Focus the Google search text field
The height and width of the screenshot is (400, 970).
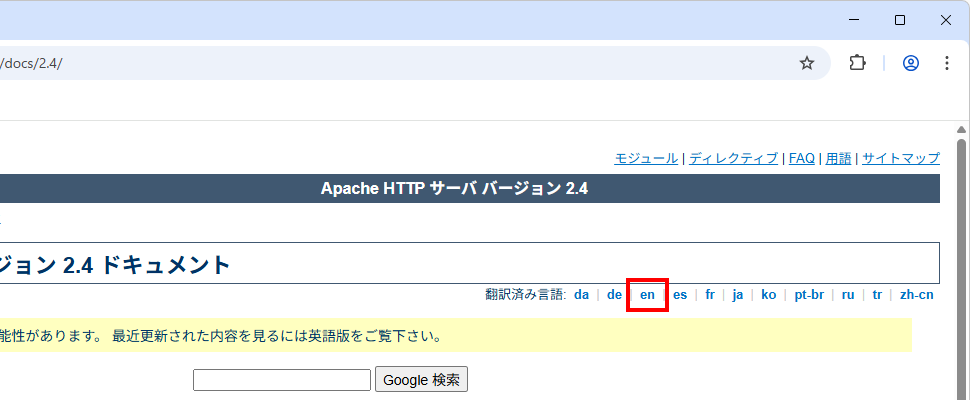(x=282, y=380)
